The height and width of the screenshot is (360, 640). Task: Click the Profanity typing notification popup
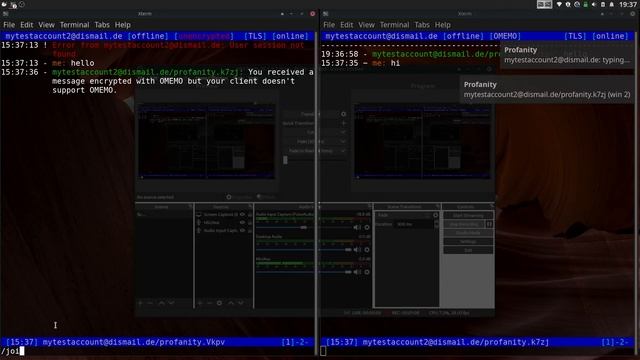(567, 55)
